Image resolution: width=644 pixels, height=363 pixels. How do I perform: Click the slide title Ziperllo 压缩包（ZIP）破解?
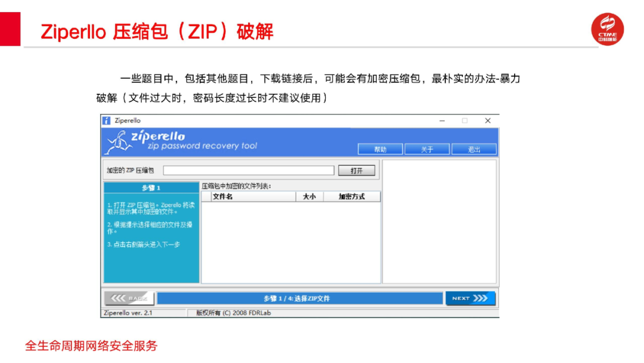157,32
